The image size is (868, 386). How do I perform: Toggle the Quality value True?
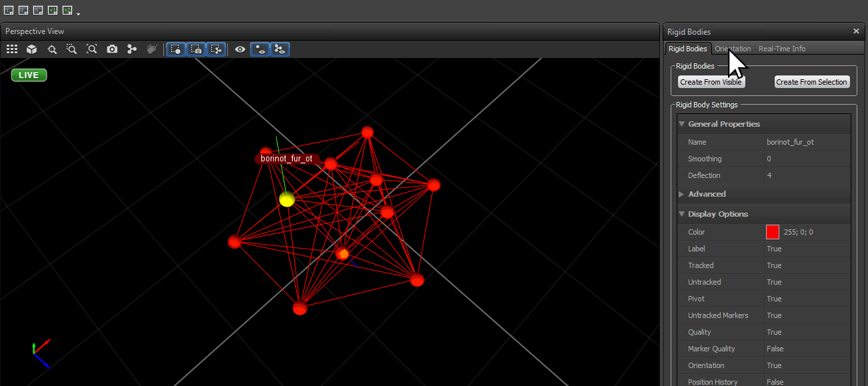point(807,332)
